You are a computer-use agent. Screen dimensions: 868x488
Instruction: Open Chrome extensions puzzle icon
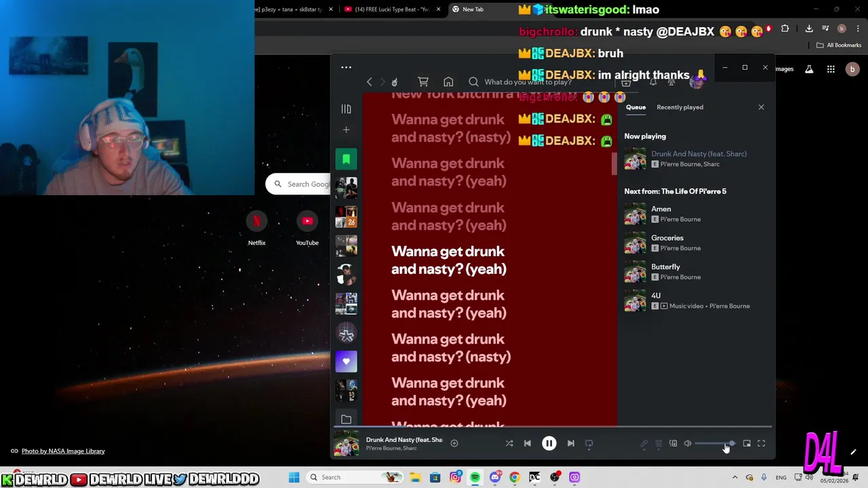(785, 28)
